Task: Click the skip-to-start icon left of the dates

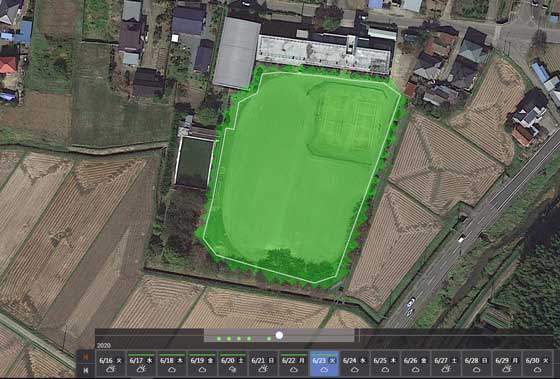Action: (86, 370)
